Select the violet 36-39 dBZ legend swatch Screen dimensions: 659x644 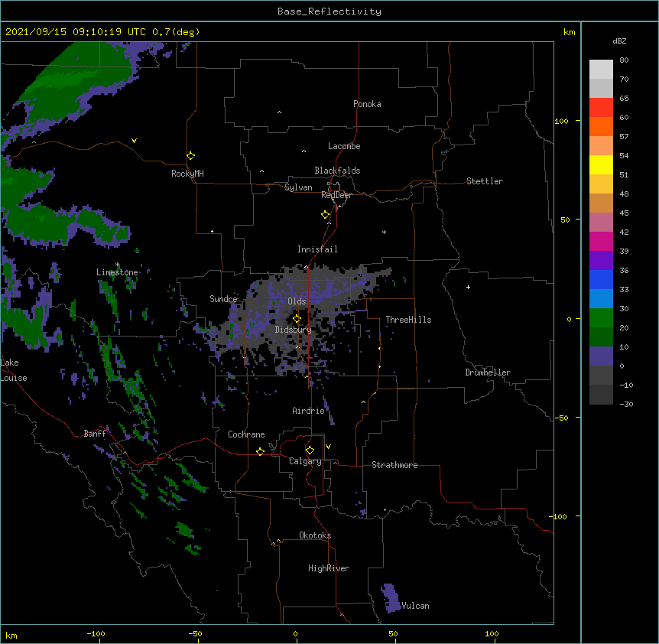click(601, 261)
